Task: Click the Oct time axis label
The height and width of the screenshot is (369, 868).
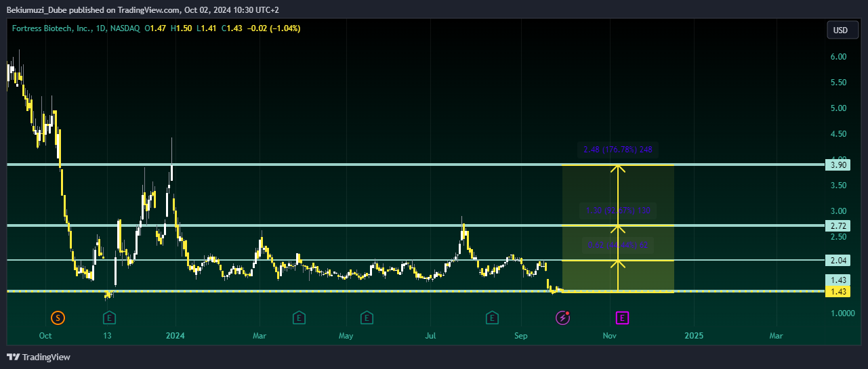Action: pos(45,336)
